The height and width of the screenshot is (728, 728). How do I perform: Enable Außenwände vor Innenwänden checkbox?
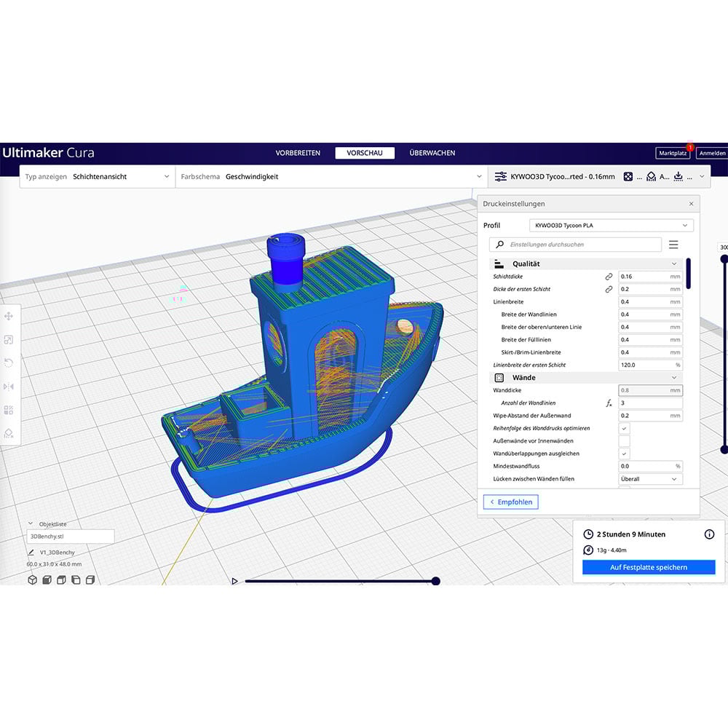[624, 441]
